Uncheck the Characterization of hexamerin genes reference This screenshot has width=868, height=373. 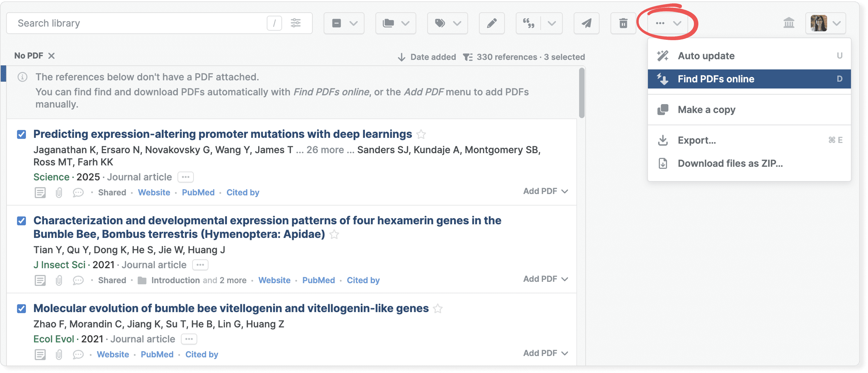(21, 221)
